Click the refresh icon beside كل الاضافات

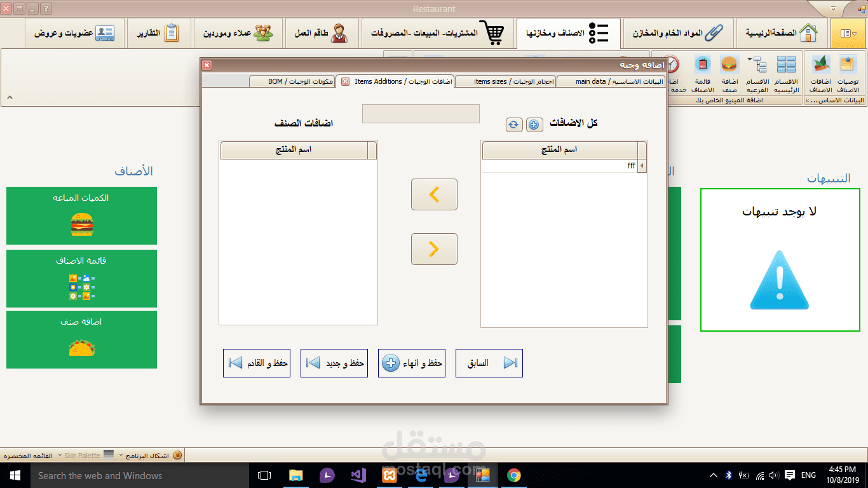[514, 125]
